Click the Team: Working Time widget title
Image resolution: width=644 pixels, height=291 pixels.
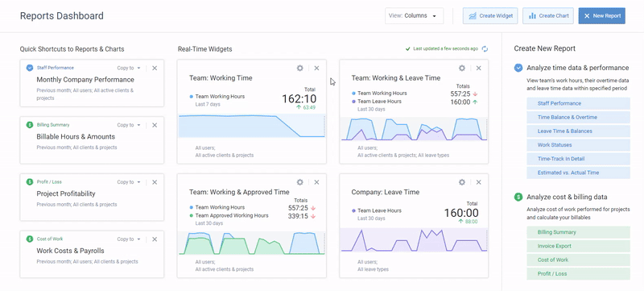221,77
